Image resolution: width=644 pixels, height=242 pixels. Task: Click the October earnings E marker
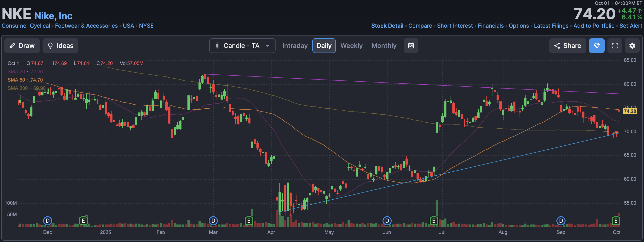(616, 221)
